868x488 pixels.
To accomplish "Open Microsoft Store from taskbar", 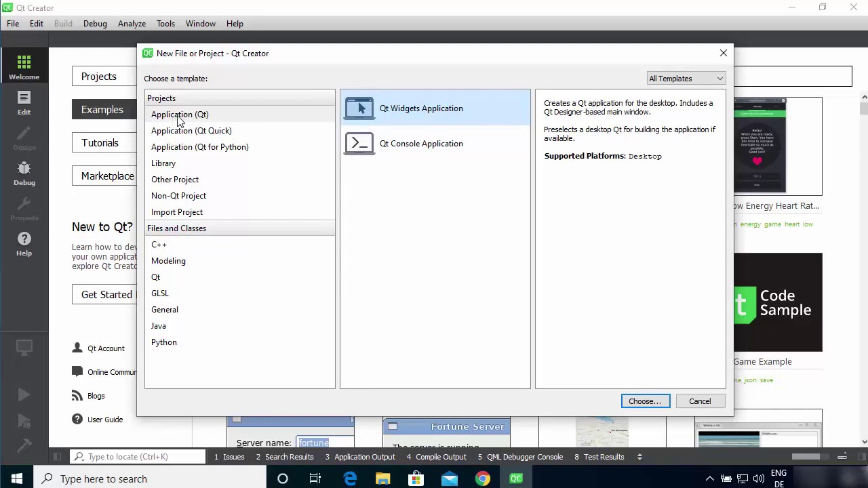I will point(416,479).
